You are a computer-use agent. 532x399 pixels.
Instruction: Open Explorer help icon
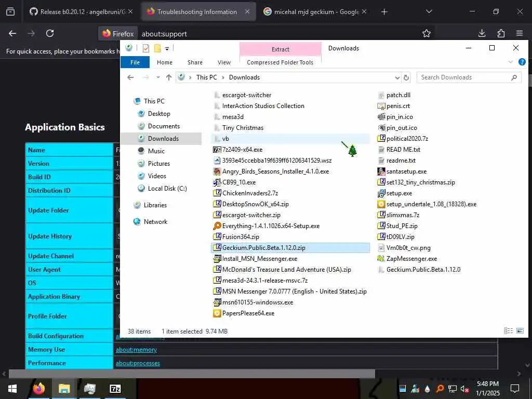tap(522, 62)
